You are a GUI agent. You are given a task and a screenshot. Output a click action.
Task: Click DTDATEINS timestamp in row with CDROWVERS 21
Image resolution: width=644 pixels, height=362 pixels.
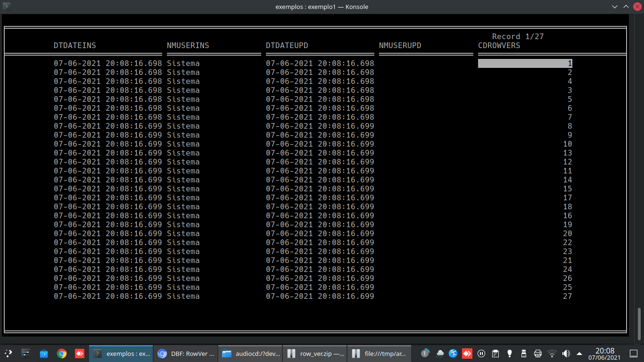click(108, 260)
